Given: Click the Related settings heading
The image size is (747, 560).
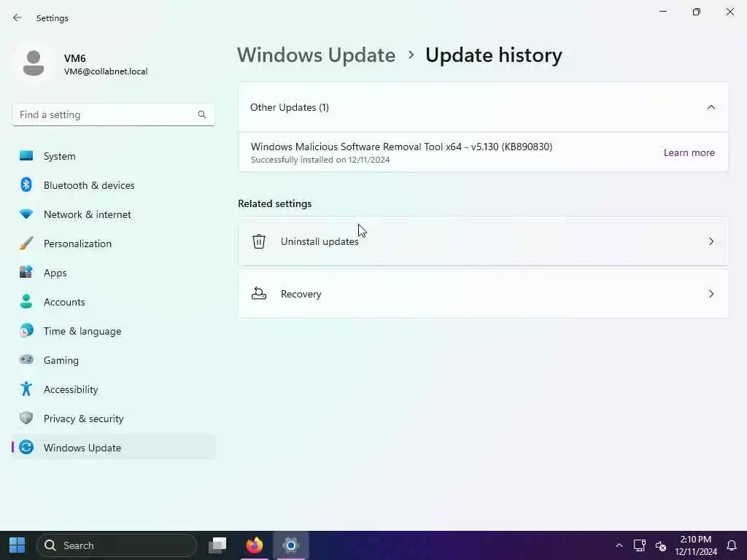Looking at the screenshot, I should pyautogui.click(x=275, y=203).
